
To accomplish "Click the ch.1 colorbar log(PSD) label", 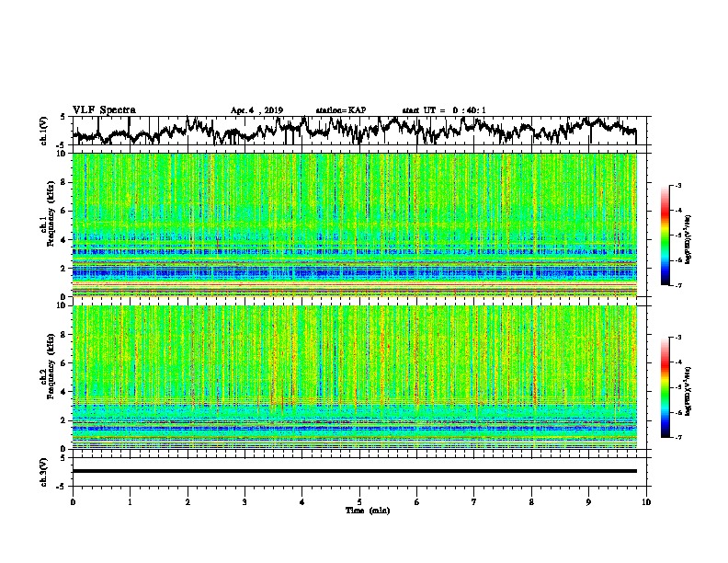I will [688, 239].
